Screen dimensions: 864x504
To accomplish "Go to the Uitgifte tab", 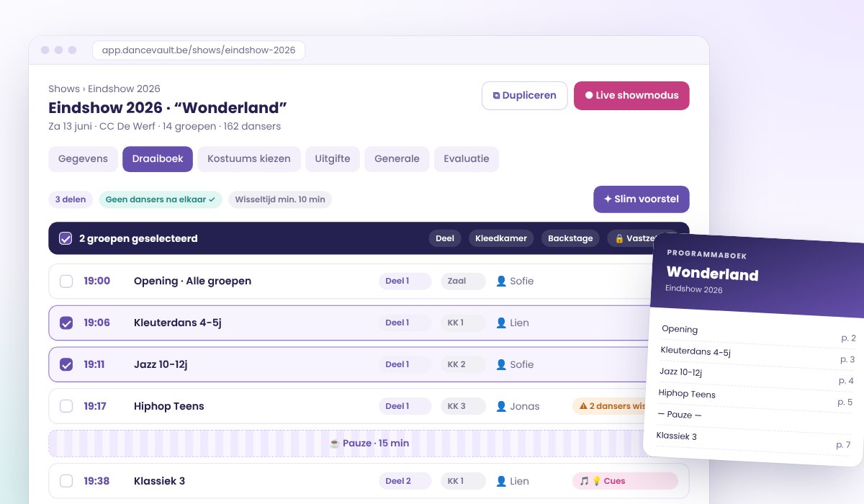I will (333, 159).
